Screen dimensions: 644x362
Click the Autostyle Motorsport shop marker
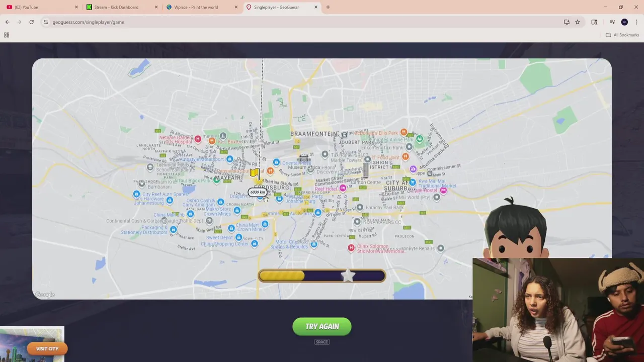coord(229,159)
